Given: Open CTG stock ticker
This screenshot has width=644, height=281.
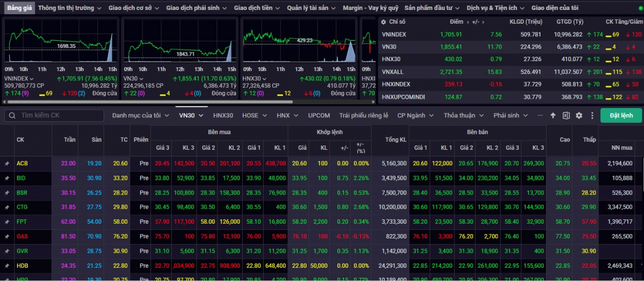Looking at the screenshot, I should click(x=22, y=207).
